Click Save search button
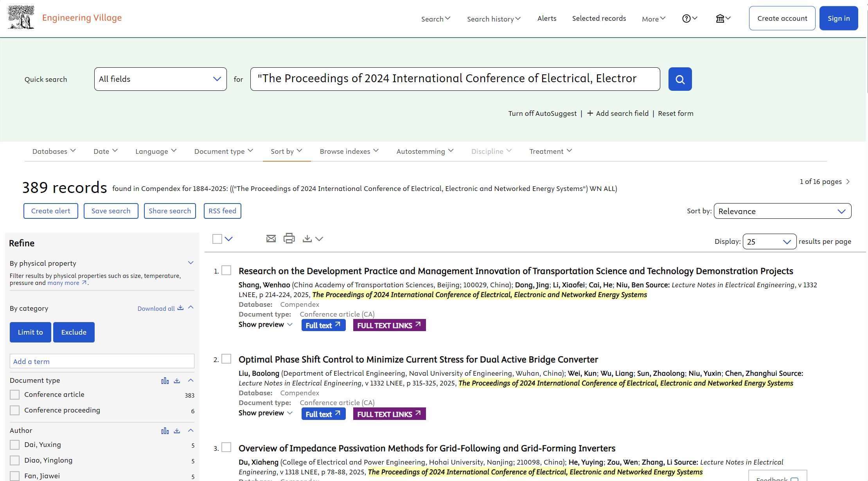 click(111, 211)
